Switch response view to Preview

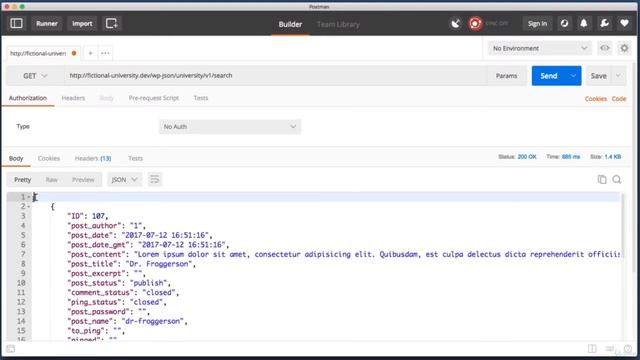click(83, 180)
